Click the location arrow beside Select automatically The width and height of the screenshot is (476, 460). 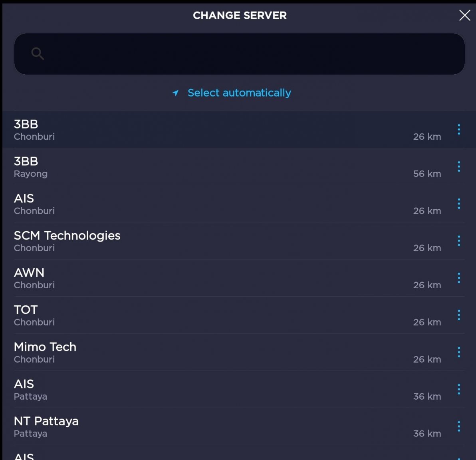pos(176,93)
